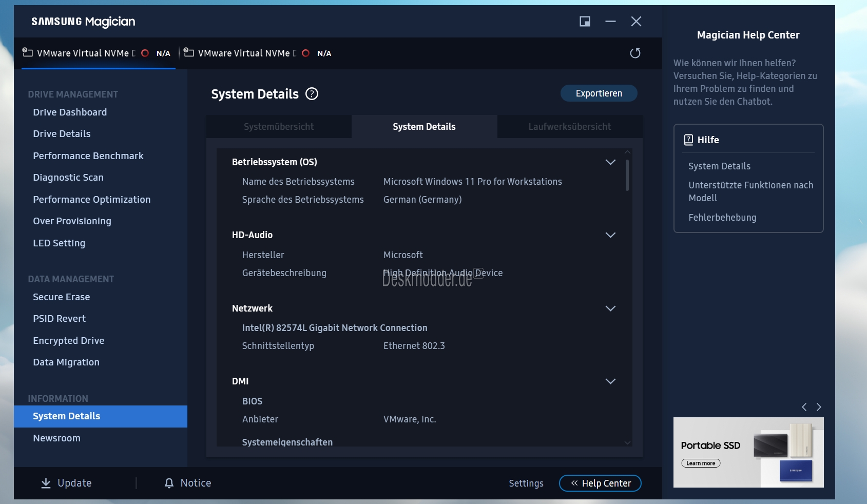Click the Update download icon

click(46, 483)
